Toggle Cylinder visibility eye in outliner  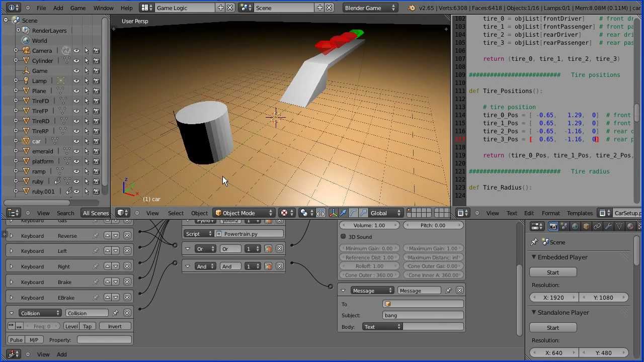pyautogui.click(x=76, y=60)
